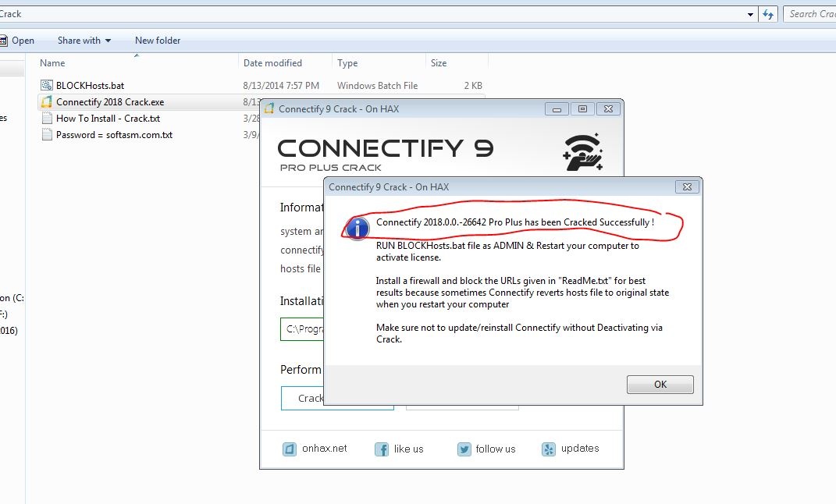
Task: Sort files by the Type column header
Action: coord(347,63)
